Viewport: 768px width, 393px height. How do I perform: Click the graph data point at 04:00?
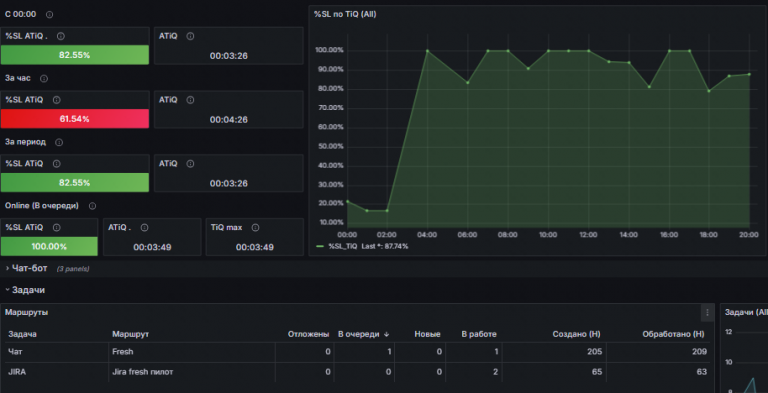[x=428, y=50]
